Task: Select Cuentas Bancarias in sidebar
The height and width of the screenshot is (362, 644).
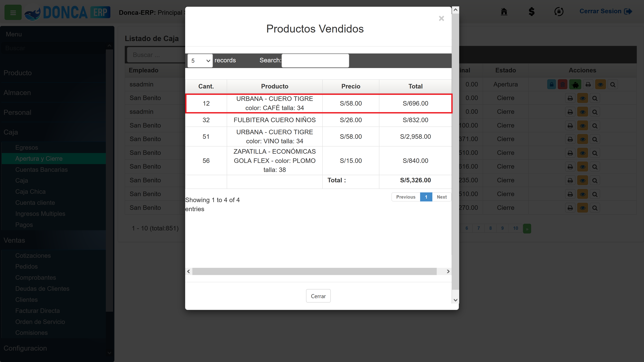Action: pos(41,170)
